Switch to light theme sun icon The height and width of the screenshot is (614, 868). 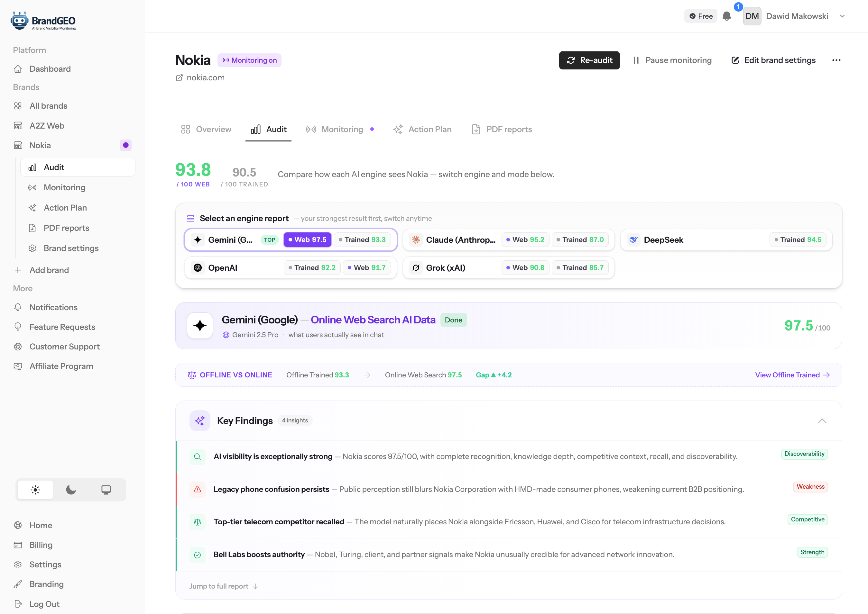35,490
